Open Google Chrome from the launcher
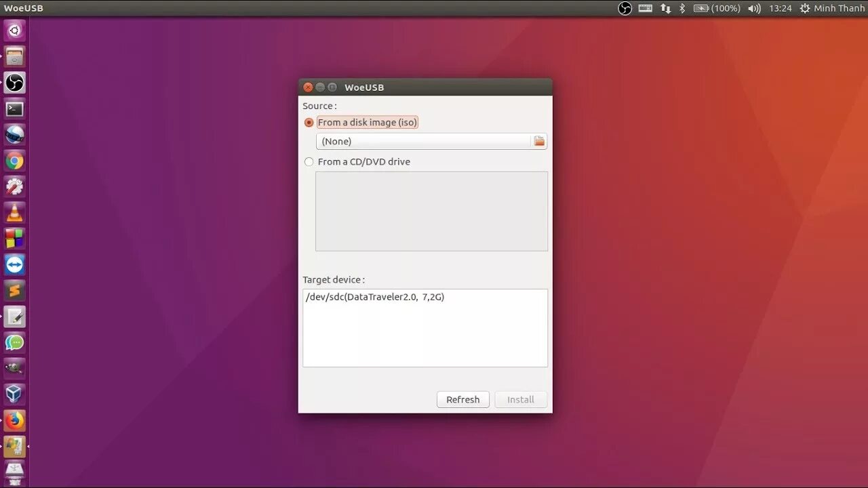Screen dimensions: 868x488 [14, 161]
